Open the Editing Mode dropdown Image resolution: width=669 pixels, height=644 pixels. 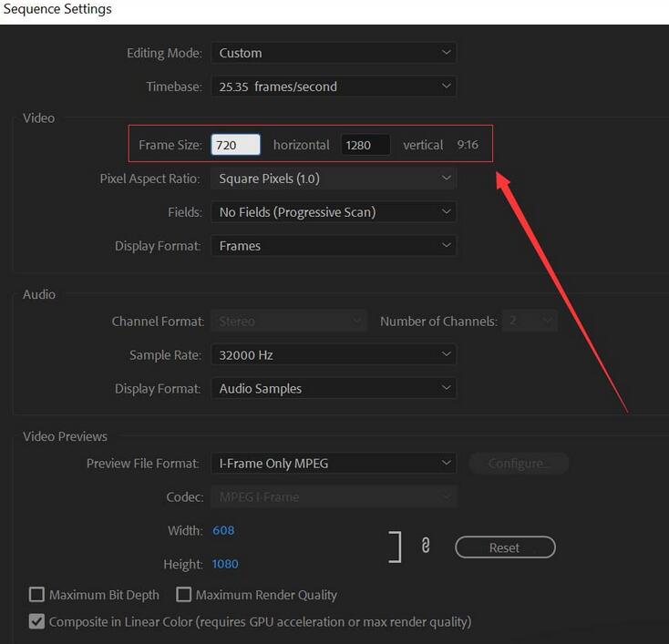click(333, 53)
